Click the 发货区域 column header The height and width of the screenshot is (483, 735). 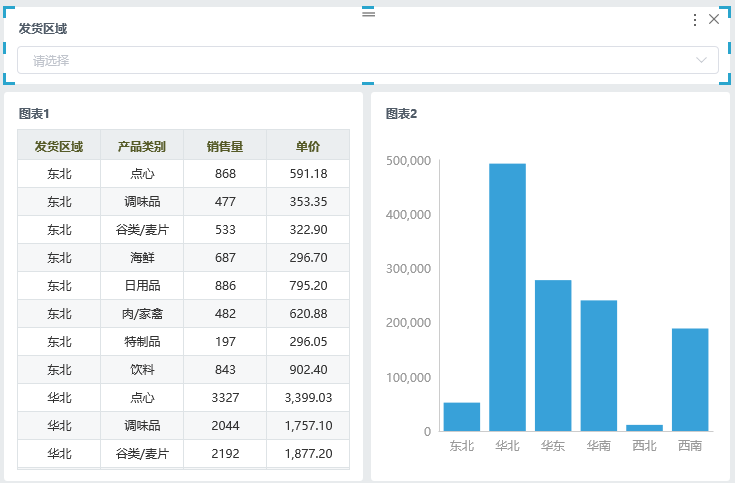tap(59, 146)
